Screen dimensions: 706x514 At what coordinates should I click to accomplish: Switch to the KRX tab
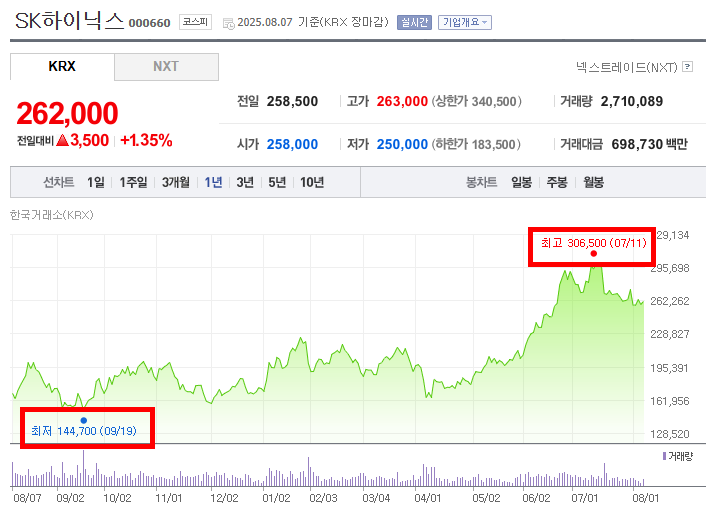62,67
